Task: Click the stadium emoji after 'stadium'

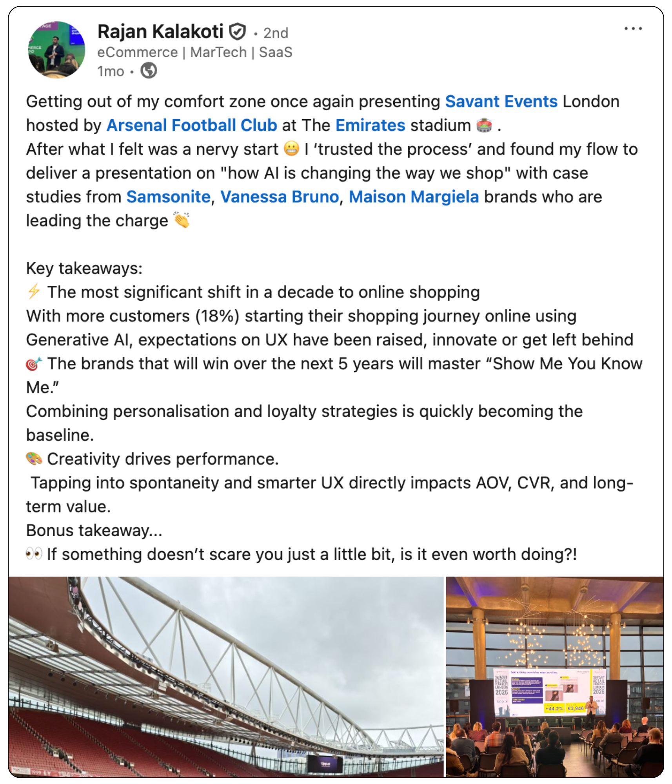Action: pos(484,126)
